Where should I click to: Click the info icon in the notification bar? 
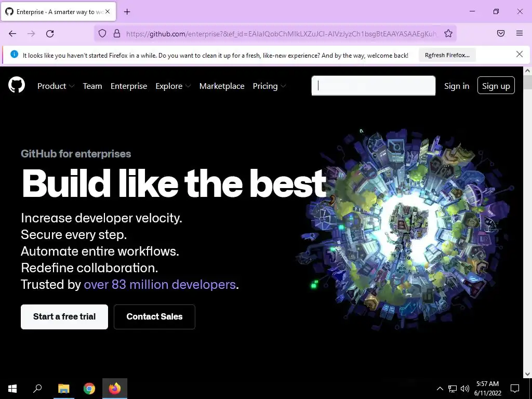click(14, 54)
